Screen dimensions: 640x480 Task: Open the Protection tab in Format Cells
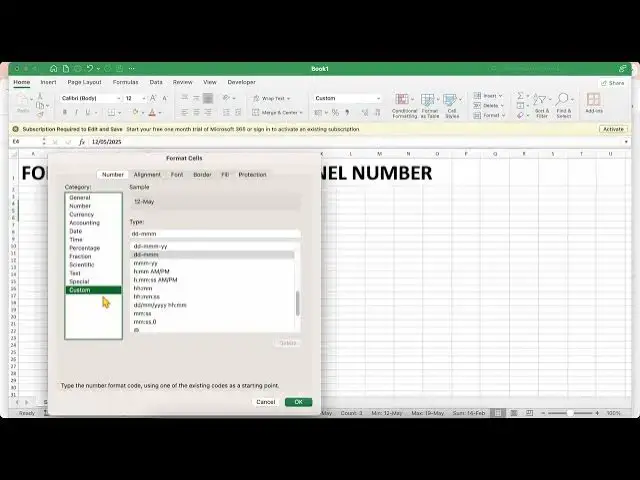pos(252,175)
